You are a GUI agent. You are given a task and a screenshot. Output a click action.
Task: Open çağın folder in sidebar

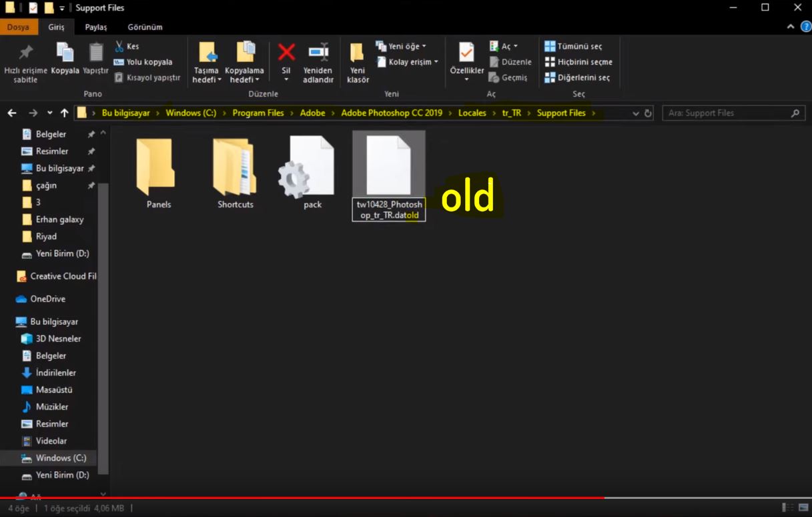46,185
